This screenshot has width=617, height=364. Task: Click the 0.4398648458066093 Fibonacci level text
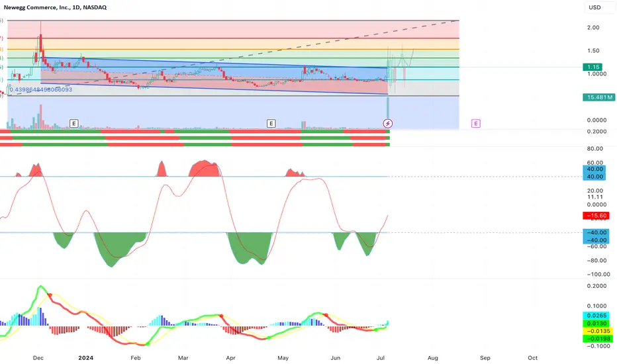click(41, 89)
